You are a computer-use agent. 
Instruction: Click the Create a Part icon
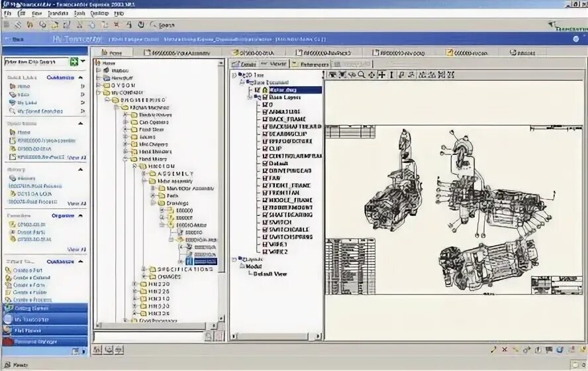coord(8,270)
